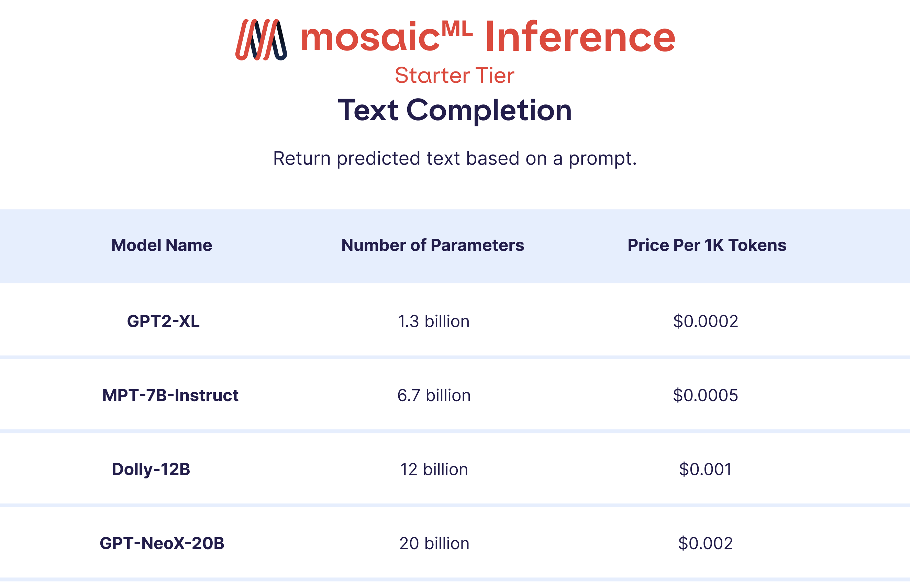Click the $0.0005 price cell

tap(706, 395)
